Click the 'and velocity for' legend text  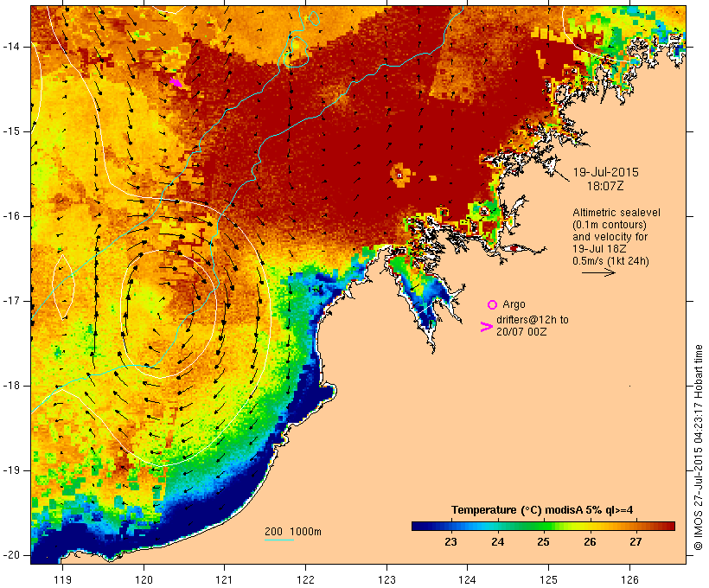pos(610,237)
